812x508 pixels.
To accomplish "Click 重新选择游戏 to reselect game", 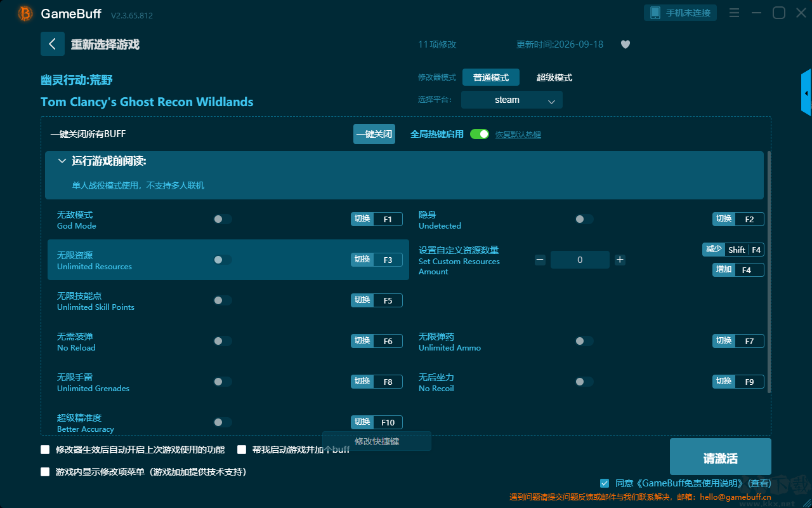I will [105, 44].
